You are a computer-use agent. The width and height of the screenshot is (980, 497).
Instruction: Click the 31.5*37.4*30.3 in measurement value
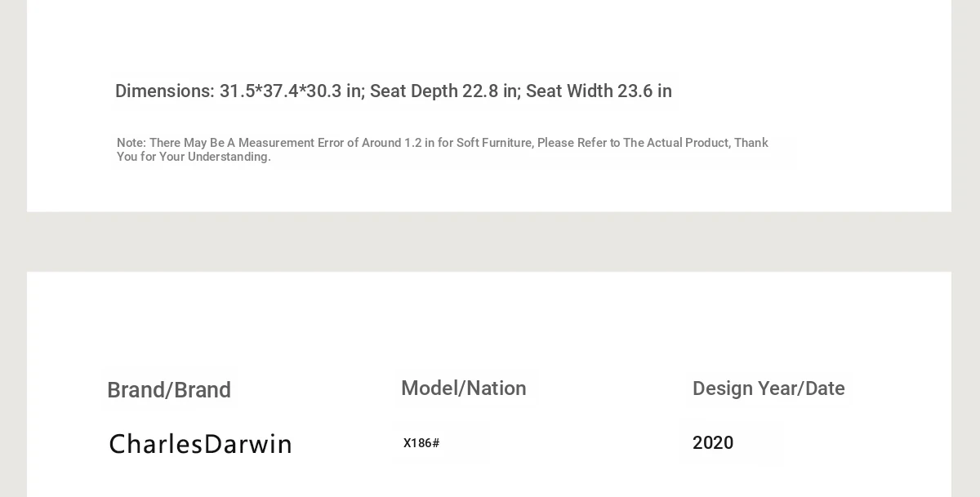(291, 91)
